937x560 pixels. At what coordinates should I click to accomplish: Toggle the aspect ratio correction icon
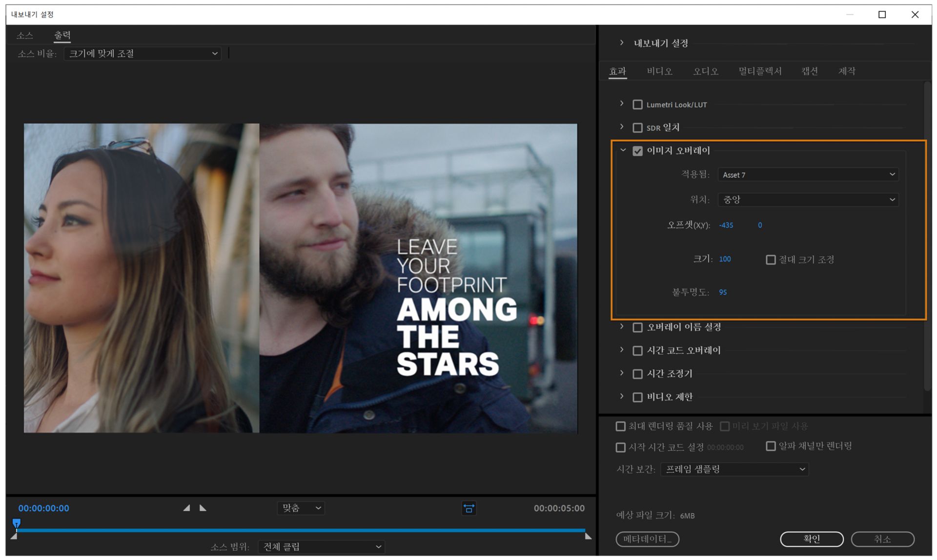pos(468,508)
